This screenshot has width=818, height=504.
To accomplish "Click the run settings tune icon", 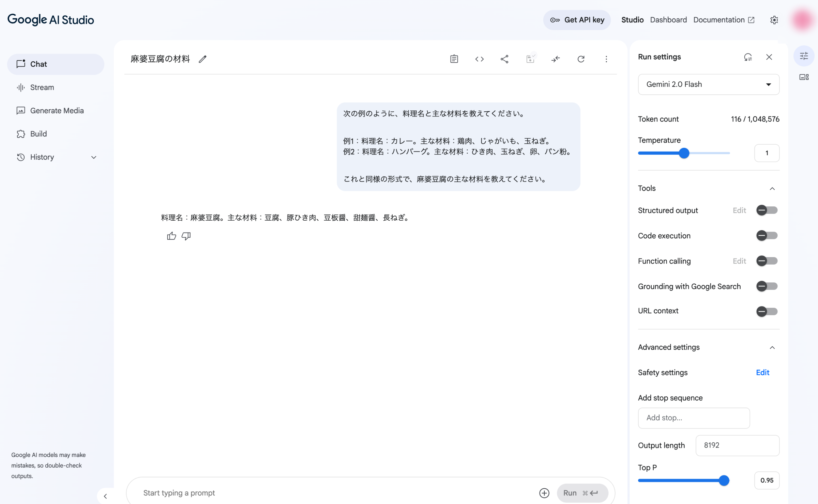I will click(x=804, y=56).
